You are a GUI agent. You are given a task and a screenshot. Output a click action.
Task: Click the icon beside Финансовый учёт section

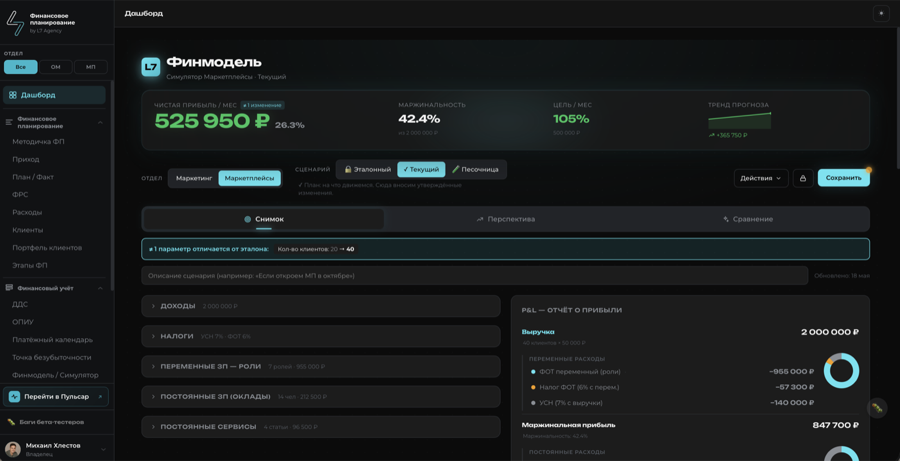click(x=9, y=288)
